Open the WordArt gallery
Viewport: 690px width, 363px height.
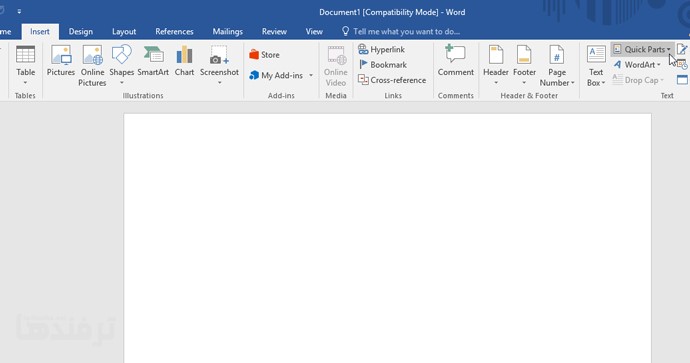tap(637, 65)
